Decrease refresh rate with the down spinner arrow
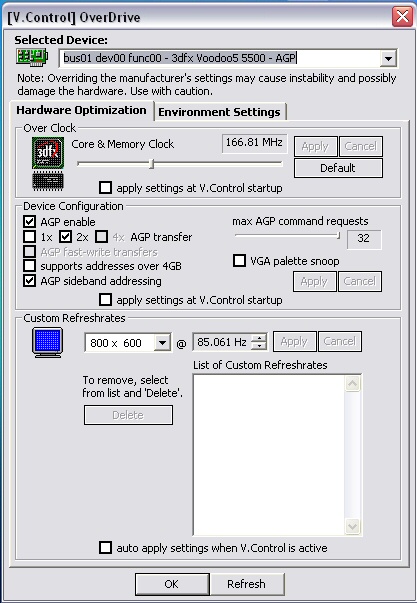417x603 pixels. tap(260, 346)
